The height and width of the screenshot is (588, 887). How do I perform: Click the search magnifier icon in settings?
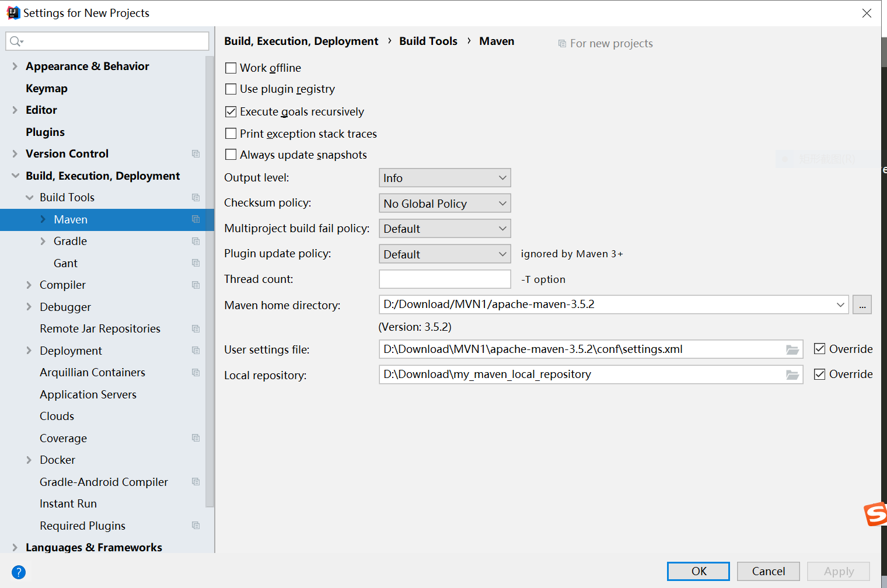pos(16,41)
